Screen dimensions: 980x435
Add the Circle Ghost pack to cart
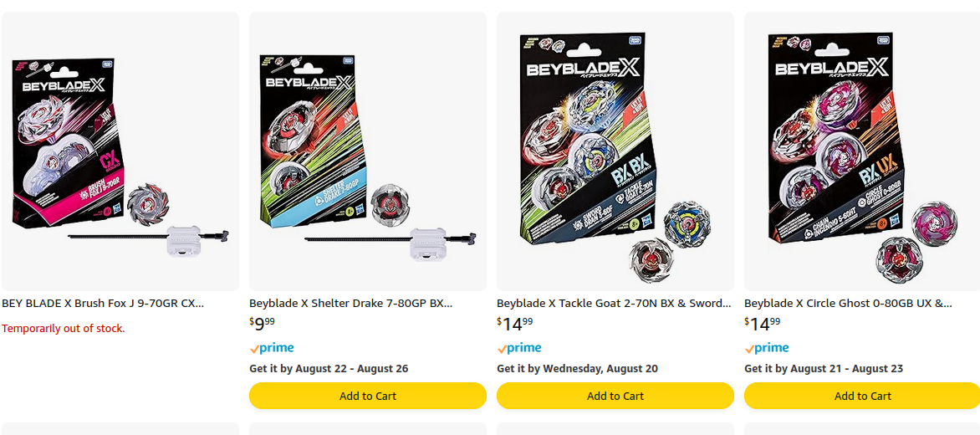tap(862, 396)
